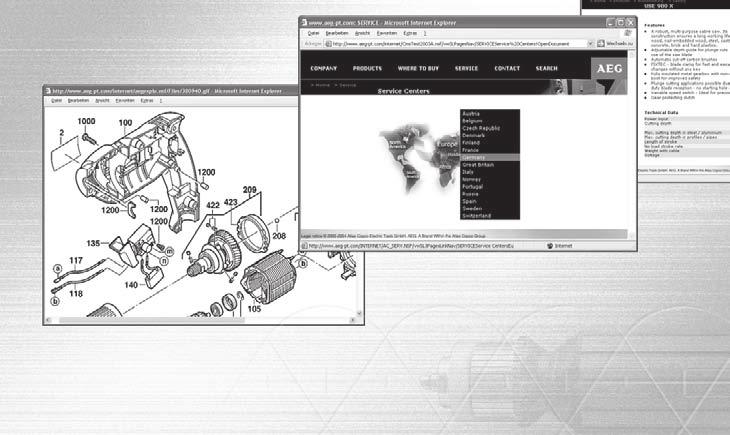Click the AEG logo on the website

click(x=609, y=69)
